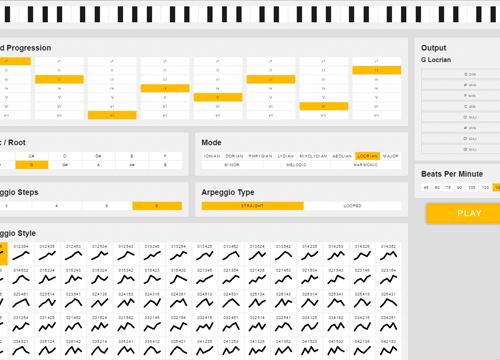Image resolution: width=500 pixels, height=360 pixels.
Task: Click the highlighted 6 arpeggio steps option
Action: tap(157, 206)
